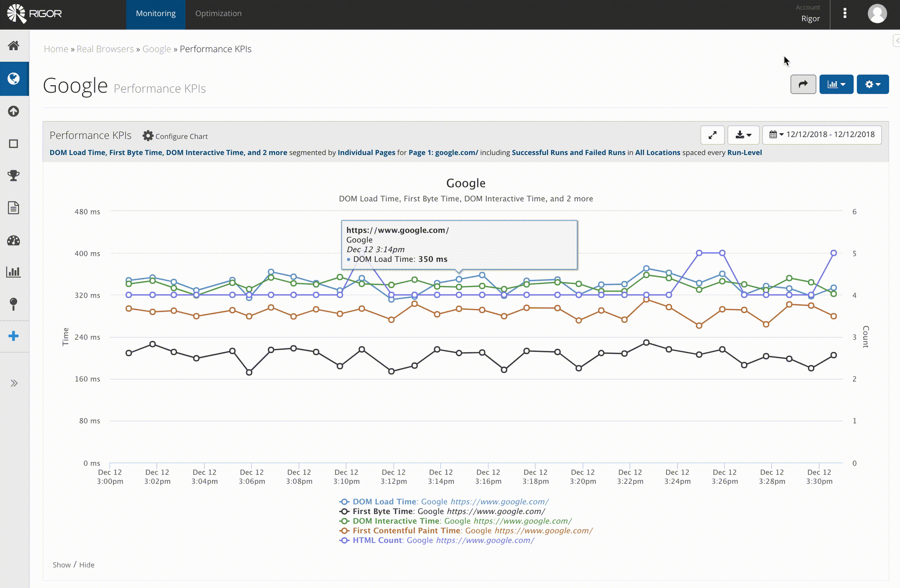The image size is (900, 588).
Task: Click the plus add sidebar icon
Action: pos(14,336)
